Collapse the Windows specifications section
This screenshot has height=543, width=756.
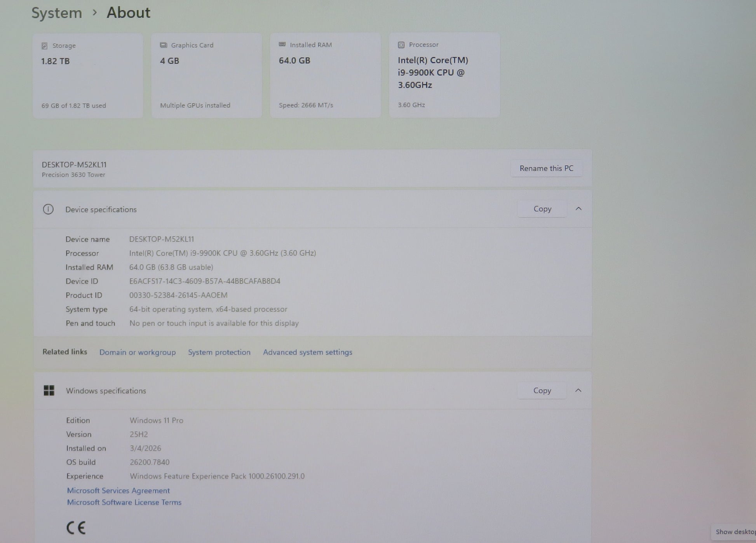(x=578, y=390)
